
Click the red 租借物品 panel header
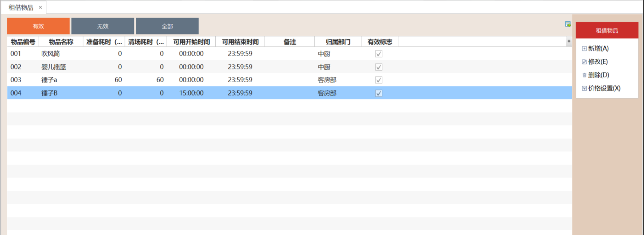tap(607, 31)
